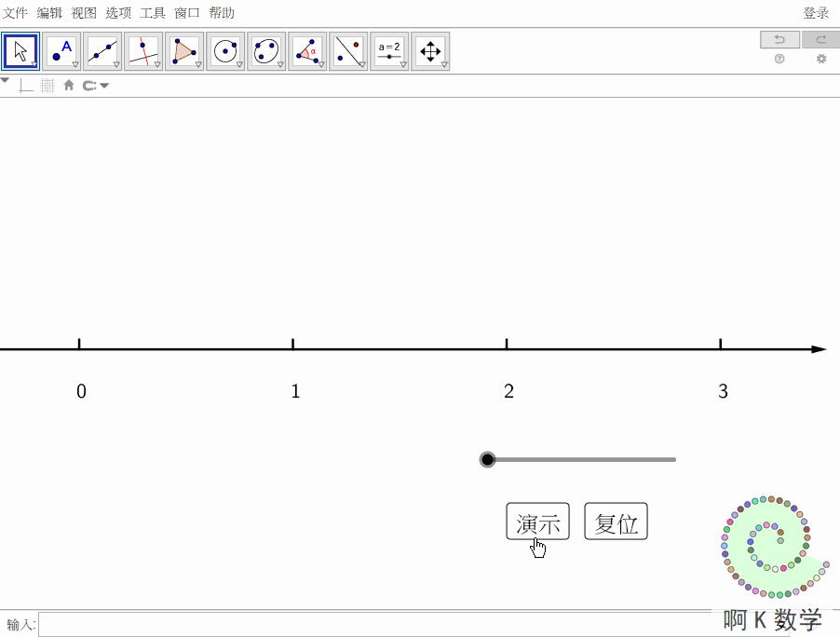Viewport: 840px width, 637px height.
Task: Select the Slider creation tool (a=2)
Action: (x=389, y=50)
